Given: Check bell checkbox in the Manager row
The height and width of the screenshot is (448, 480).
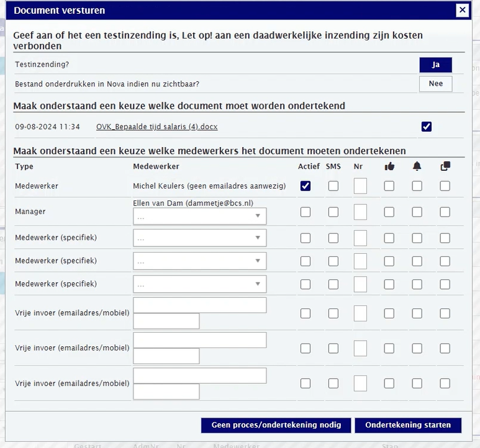Looking at the screenshot, I should point(417,212).
